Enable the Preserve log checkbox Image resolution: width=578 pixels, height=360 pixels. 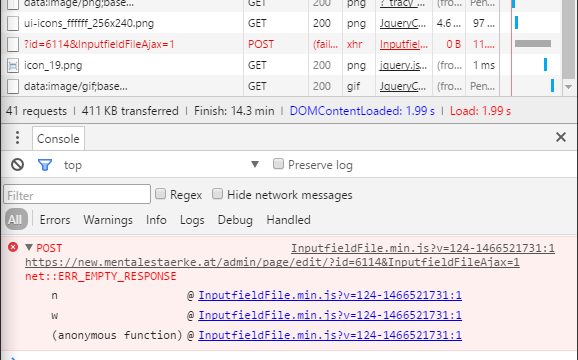278,164
